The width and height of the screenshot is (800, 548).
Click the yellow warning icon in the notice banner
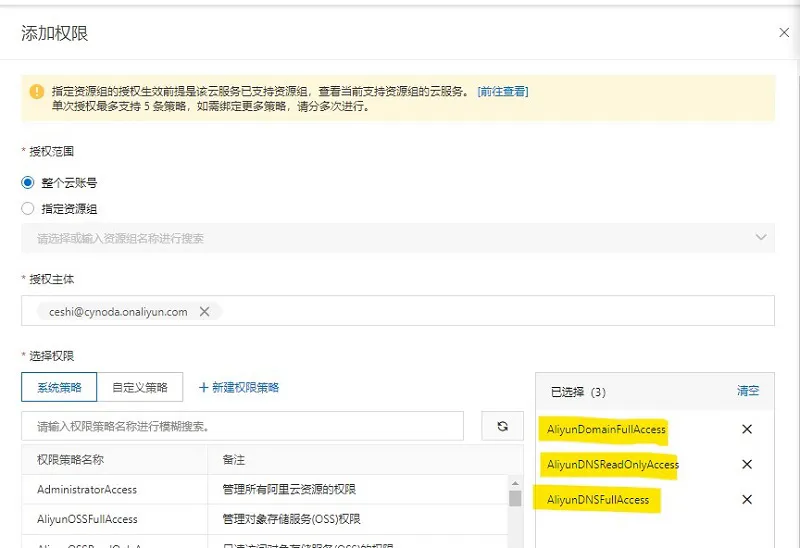(x=37, y=91)
